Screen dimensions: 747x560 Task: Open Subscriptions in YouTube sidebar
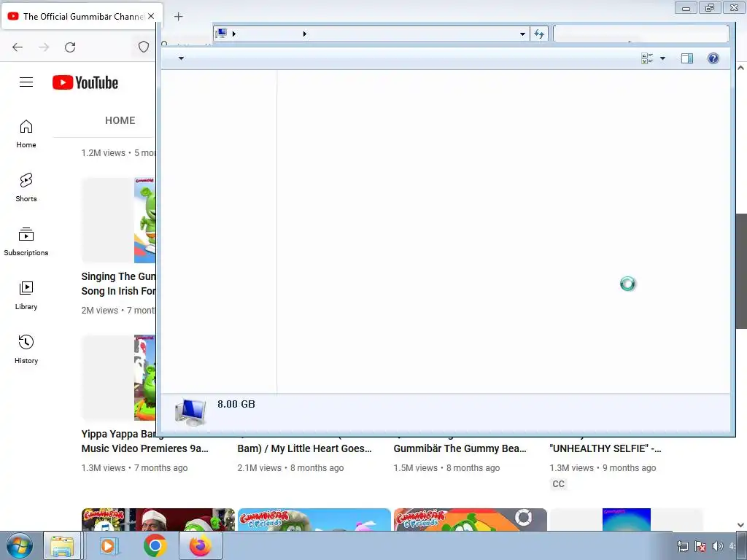[x=26, y=242]
